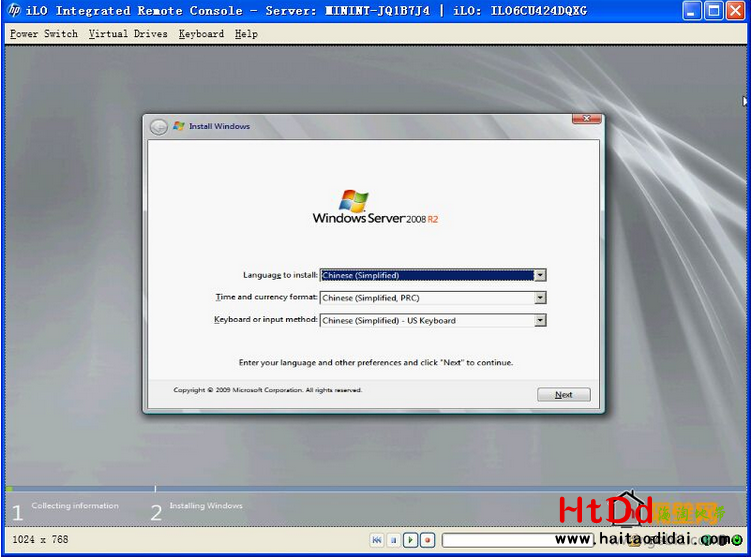Viewport: 752px width, 559px height.
Task: Click the Collecting information step label
Action: (x=75, y=505)
